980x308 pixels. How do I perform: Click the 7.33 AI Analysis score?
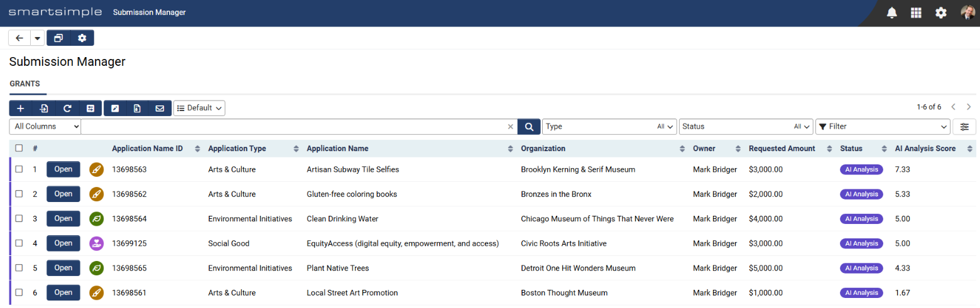903,169
